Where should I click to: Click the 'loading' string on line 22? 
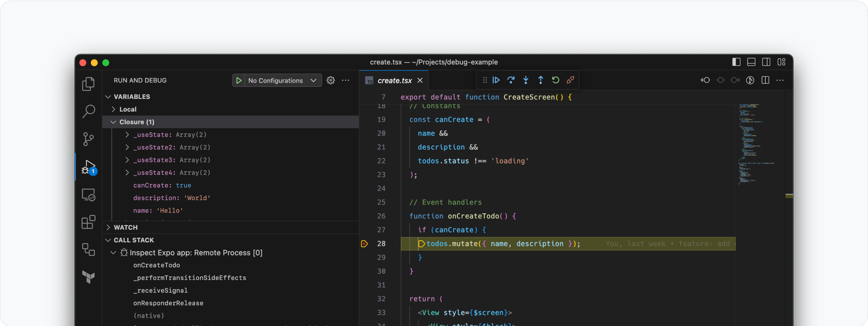click(510, 161)
